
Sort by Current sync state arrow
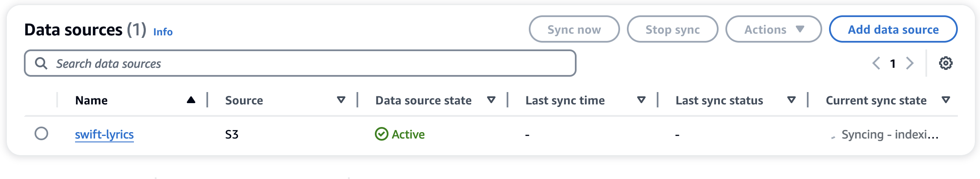click(x=945, y=100)
